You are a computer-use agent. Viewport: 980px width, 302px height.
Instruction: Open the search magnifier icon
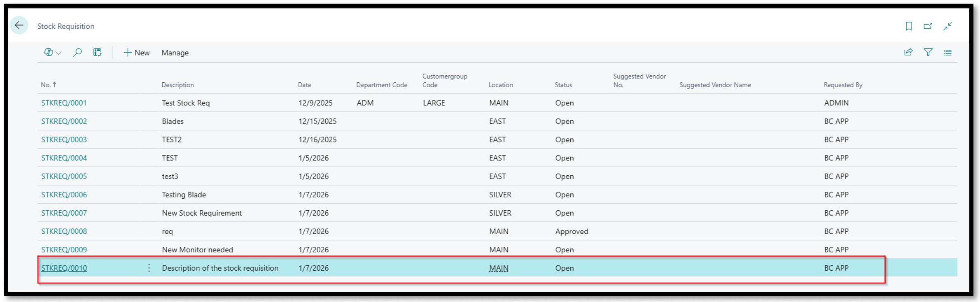tap(77, 53)
